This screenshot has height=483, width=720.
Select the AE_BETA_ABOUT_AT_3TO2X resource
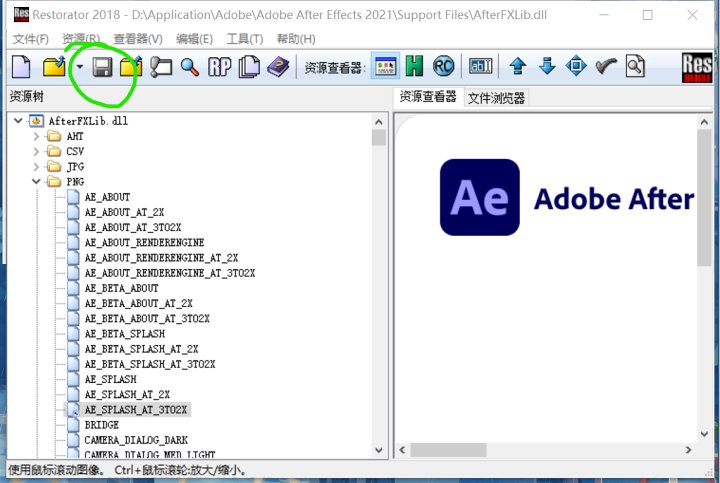click(147, 318)
